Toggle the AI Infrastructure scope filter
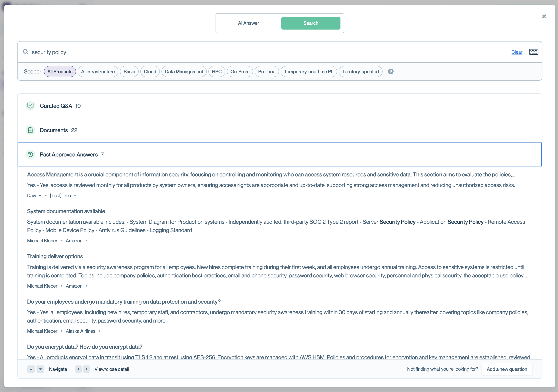Viewport: 558px width, 392px height. (98, 71)
